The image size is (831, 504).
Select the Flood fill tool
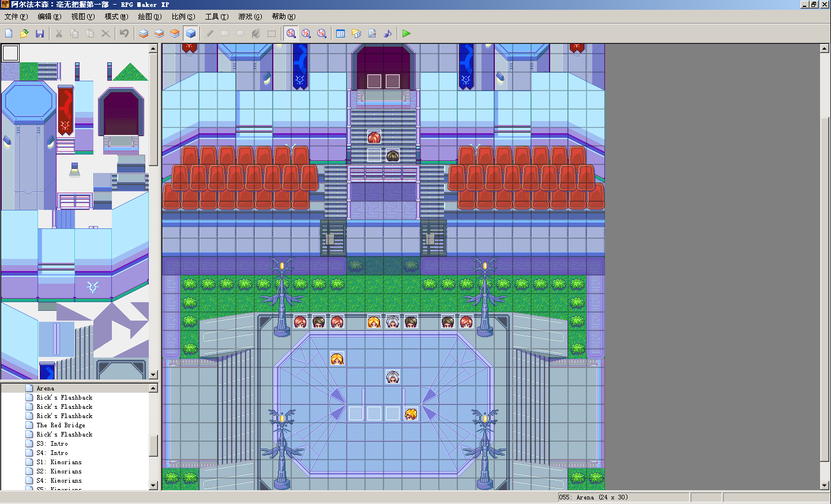pyautogui.click(x=256, y=33)
